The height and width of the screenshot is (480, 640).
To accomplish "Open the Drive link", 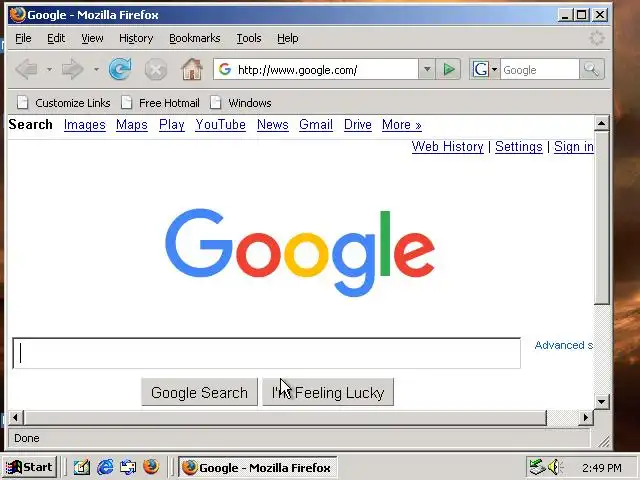I will point(358,124).
